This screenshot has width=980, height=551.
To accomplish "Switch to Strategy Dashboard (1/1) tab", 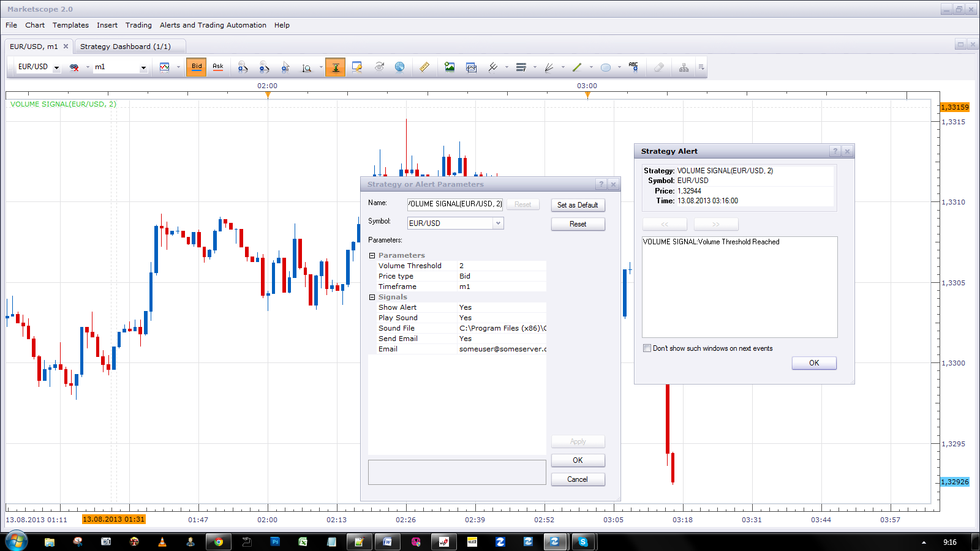I will [x=126, y=47].
